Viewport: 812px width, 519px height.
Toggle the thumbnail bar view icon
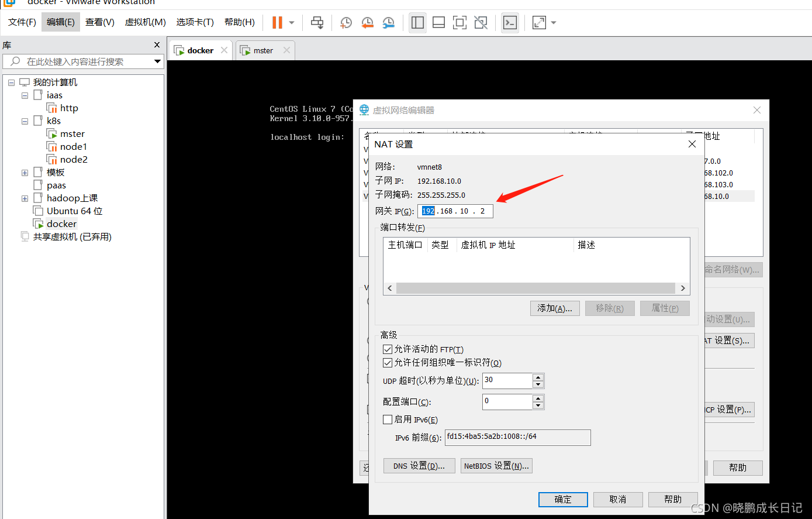(x=438, y=22)
